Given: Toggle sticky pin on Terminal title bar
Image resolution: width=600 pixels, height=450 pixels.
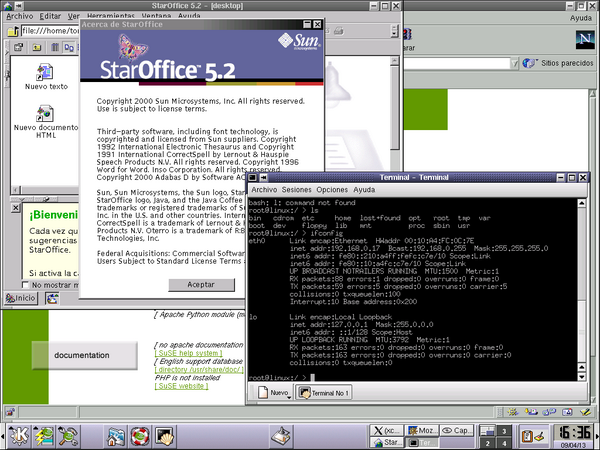Looking at the screenshot, I should (x=263, y=178).
